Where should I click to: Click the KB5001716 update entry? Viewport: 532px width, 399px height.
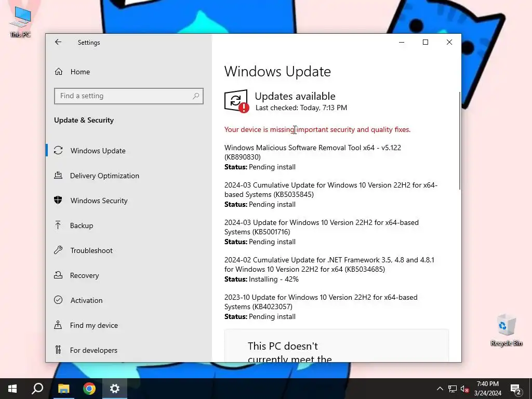321,232
